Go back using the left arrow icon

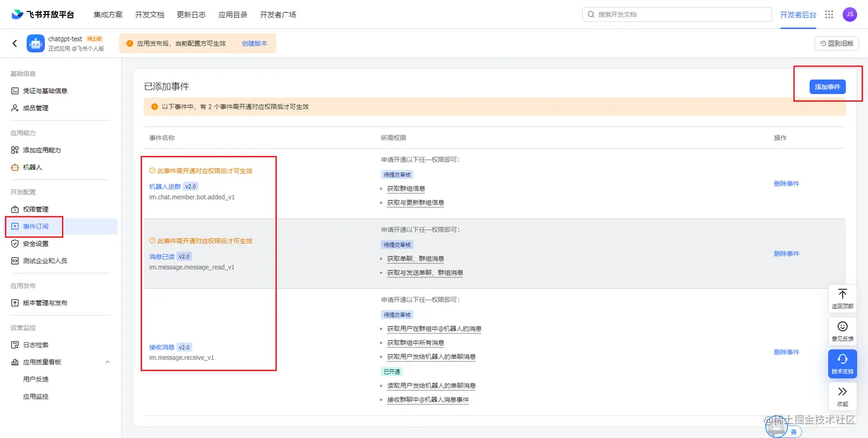(15, 43)
